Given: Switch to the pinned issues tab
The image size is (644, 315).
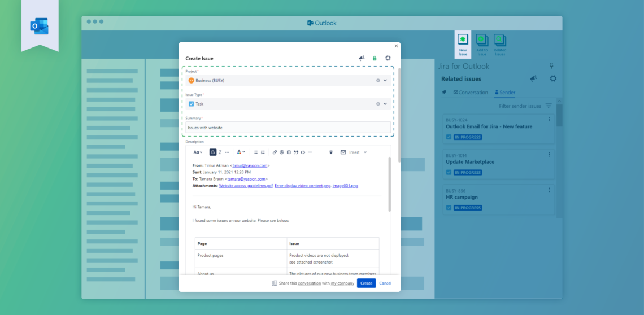Looking at the screenshot, I should (x=444, y=93).
